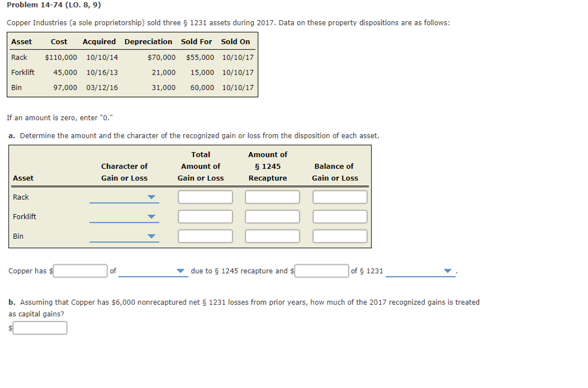Click the 'Copper has $' amount box
The height and width of the screenshot is (388, 588).
click(x=80, y=270)
